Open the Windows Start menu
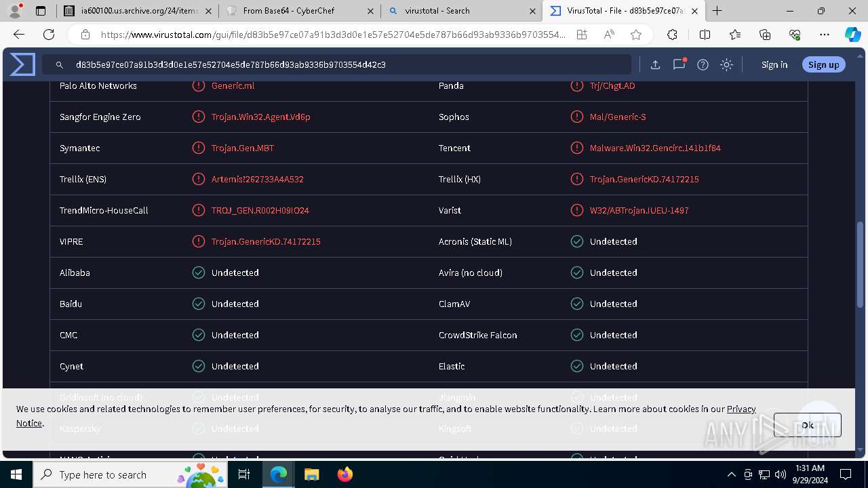This screenshot has width=868, height=488. pyautogui.click(x=16, y=474)
